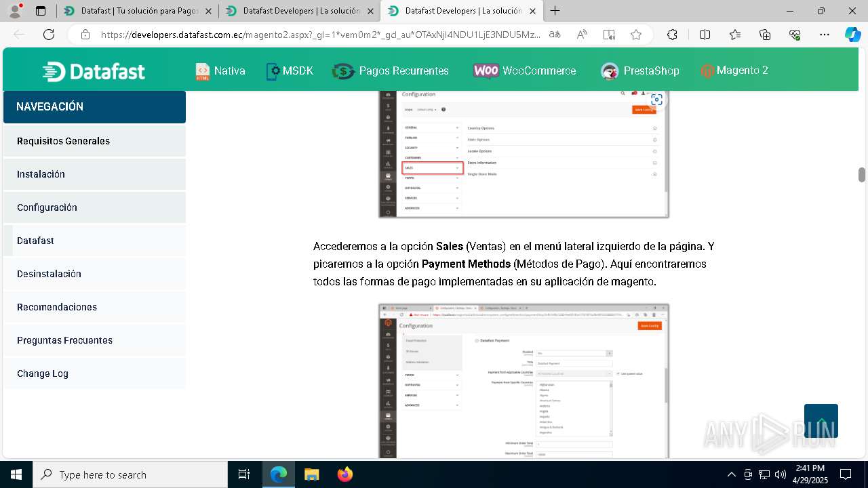Select Configuración in navigation

click(x=94, y=207)
